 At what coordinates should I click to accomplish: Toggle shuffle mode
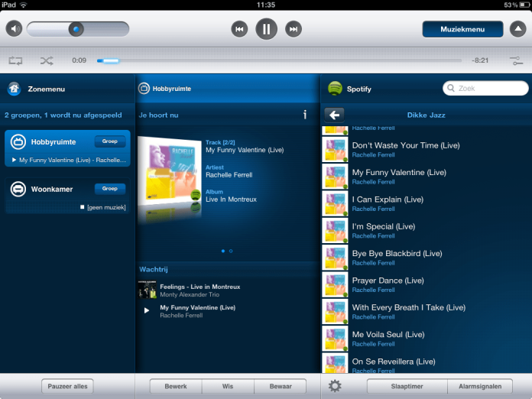tap(47, 60)
